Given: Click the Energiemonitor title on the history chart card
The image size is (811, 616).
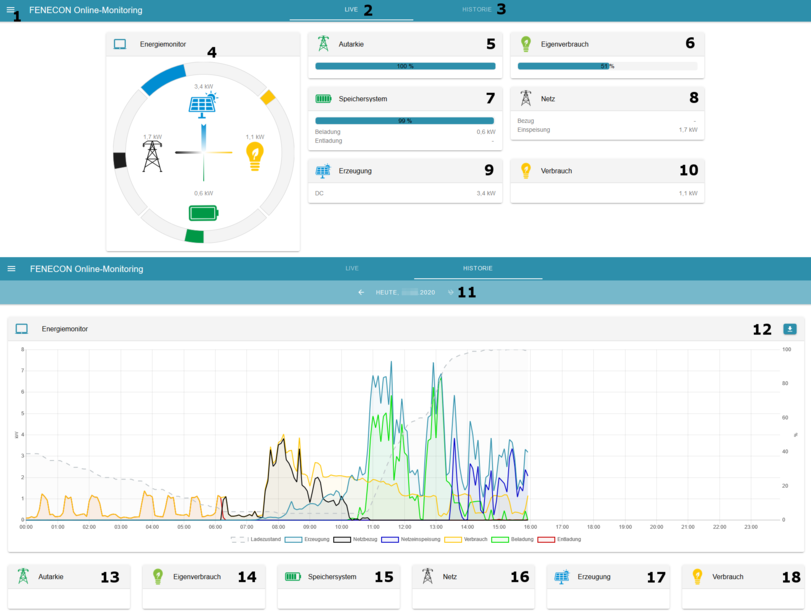Looking at the screenshot, I should [x=65, y=329].
